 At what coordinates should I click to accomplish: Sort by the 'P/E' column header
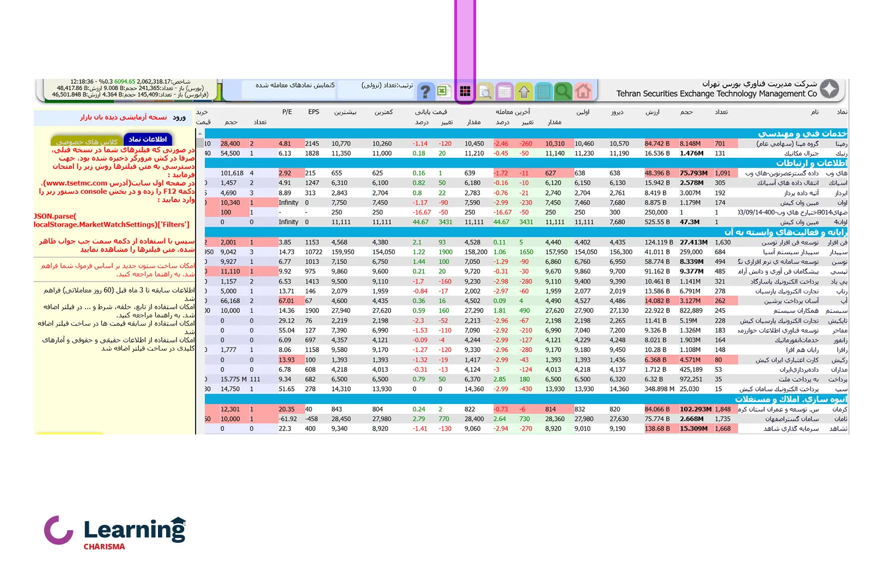(x=287, y=112)
